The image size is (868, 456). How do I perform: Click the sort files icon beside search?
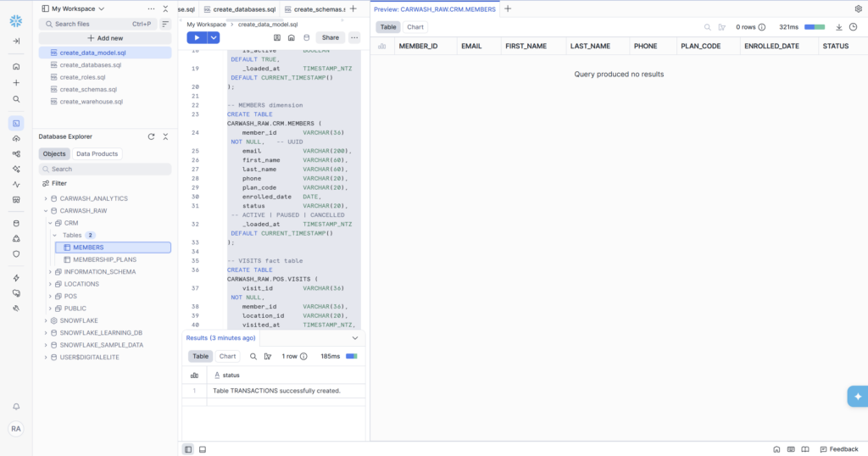pos(165,24)
